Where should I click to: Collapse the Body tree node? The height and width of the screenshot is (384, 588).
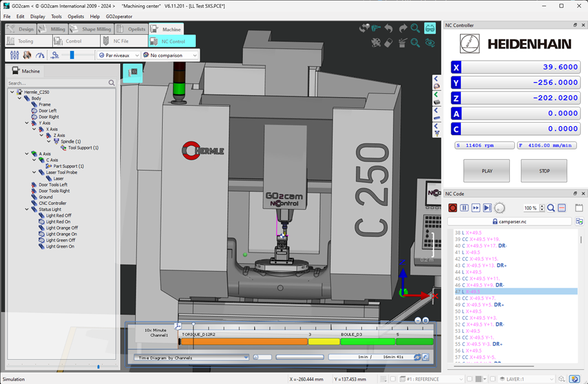(19, 98)
